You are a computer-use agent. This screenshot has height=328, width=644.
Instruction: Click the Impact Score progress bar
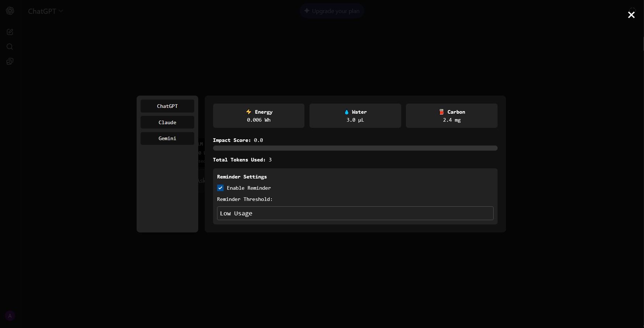355,148
